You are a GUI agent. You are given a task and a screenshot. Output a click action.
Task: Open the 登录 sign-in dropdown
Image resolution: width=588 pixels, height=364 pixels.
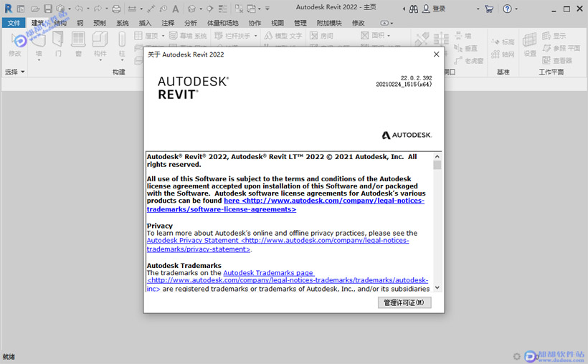coord(478,9)
